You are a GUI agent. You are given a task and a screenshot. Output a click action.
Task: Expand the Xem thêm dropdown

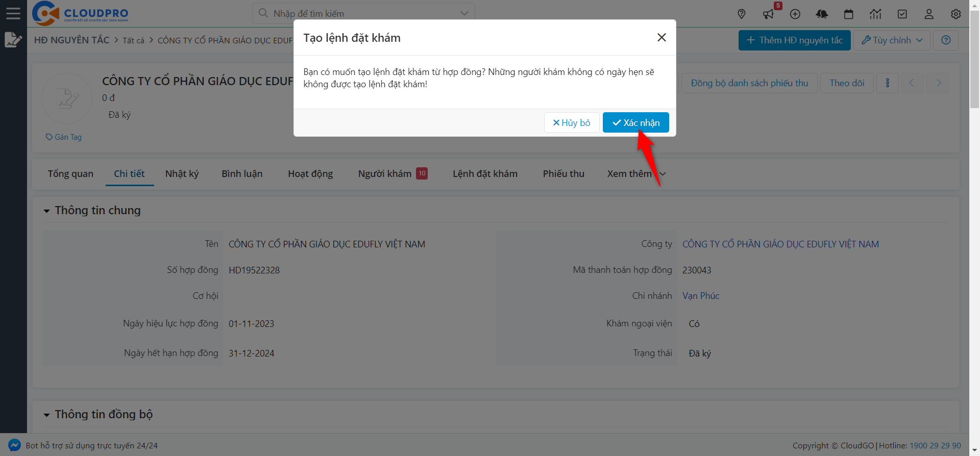click(636, 174)
